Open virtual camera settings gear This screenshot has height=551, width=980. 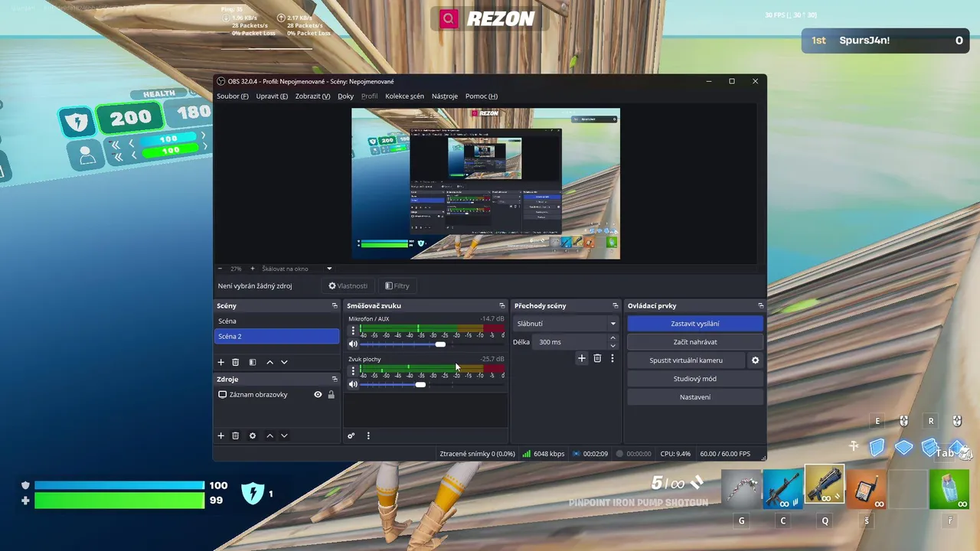point(755,360)
